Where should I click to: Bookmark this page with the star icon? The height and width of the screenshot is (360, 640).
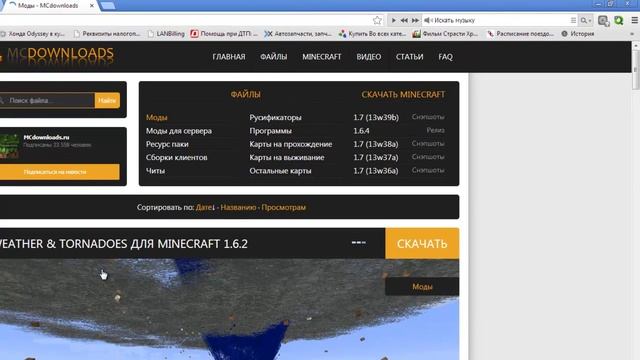pyautogui.click(x=377, y=20)
